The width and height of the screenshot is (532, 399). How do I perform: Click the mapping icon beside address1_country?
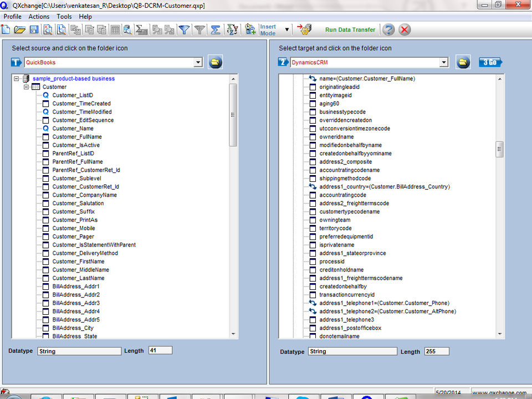(313, 187)
